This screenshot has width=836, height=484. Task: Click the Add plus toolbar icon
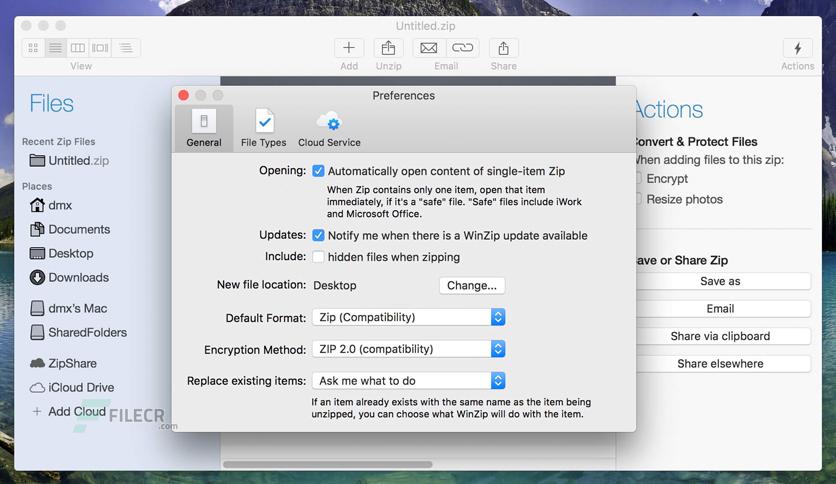(x=349, y=48)
